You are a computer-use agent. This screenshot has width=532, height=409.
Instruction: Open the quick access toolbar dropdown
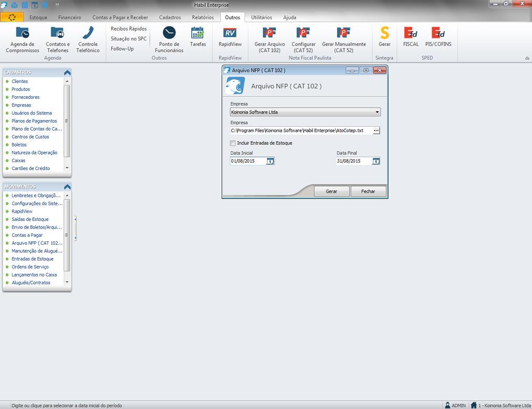point(57,5)
